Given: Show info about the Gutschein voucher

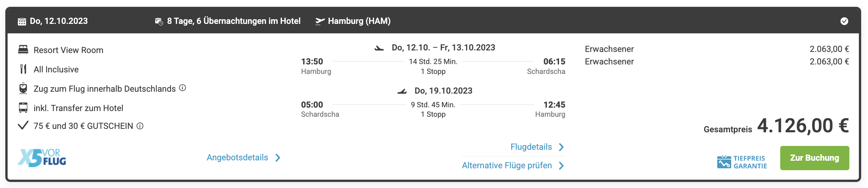Looking at the screenshot, I should [x=140, y=126].
